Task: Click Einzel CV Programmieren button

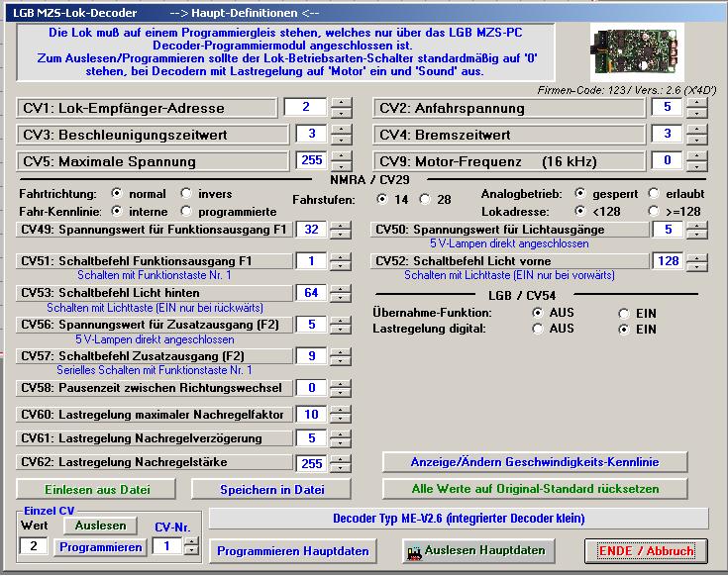Action: tap(100, 547)
